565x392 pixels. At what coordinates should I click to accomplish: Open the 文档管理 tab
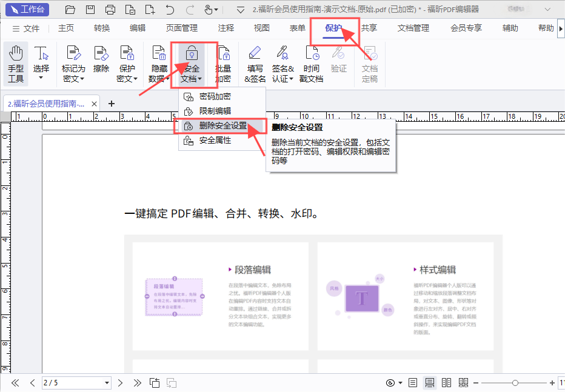(x=413, y=28)
